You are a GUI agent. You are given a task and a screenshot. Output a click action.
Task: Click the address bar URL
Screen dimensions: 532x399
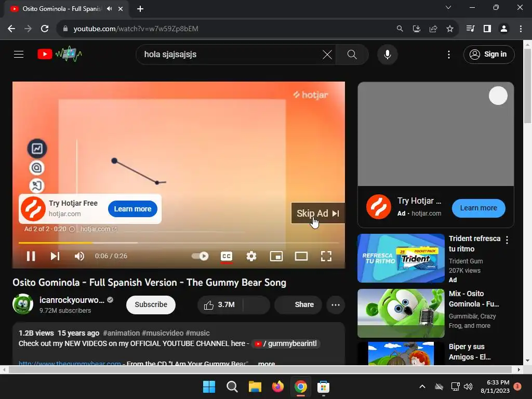click(x=136, y=29)
